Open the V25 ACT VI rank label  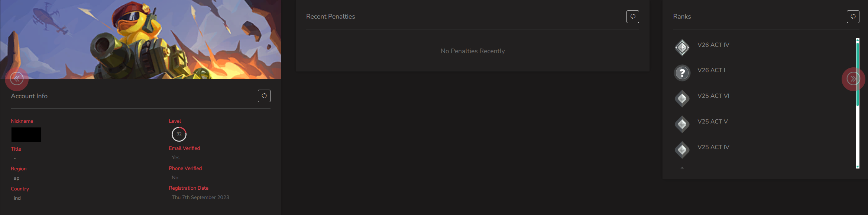713,96
